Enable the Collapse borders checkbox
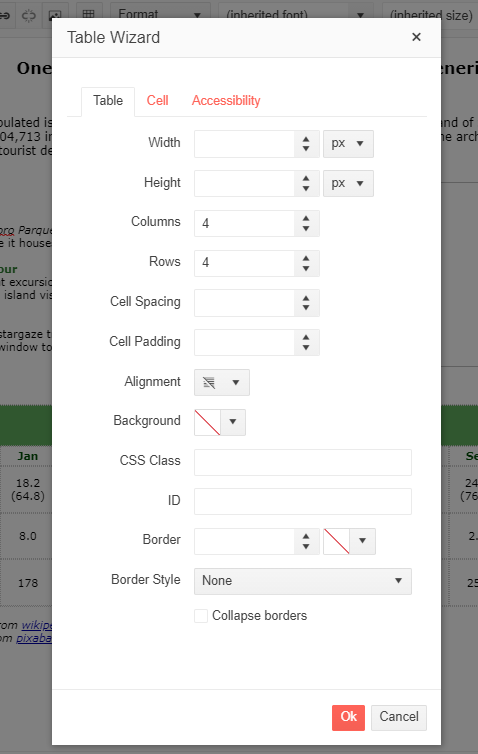 [201, 616]
